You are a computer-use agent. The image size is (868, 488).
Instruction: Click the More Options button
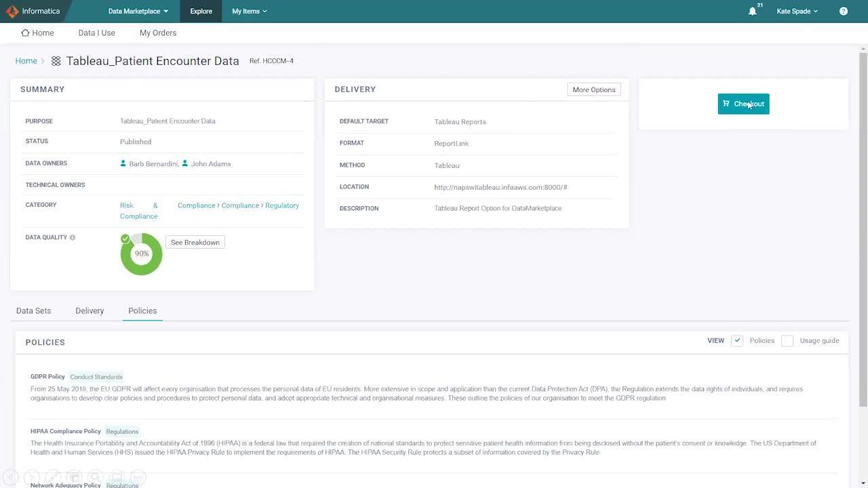[x=594, y=89]
